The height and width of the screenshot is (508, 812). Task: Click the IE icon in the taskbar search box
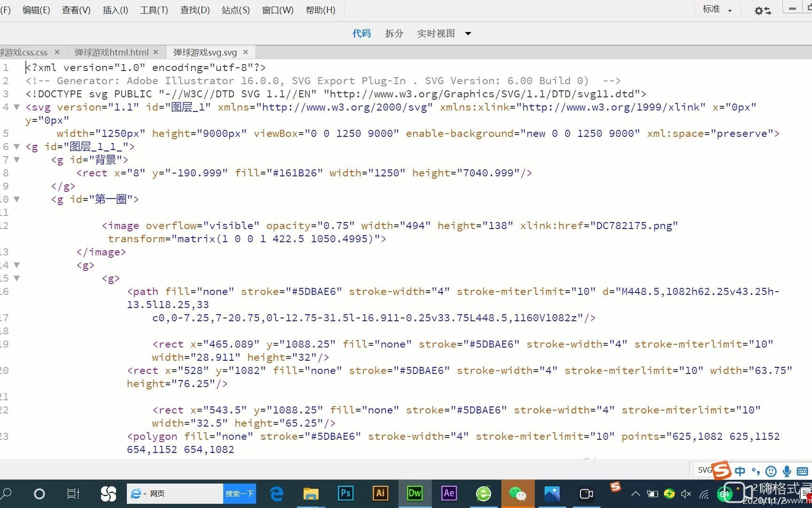(136, 493)
